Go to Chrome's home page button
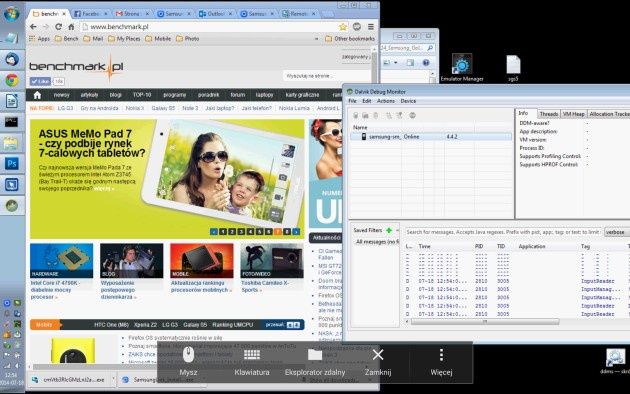Screen dimensions: 630x394 71,27
